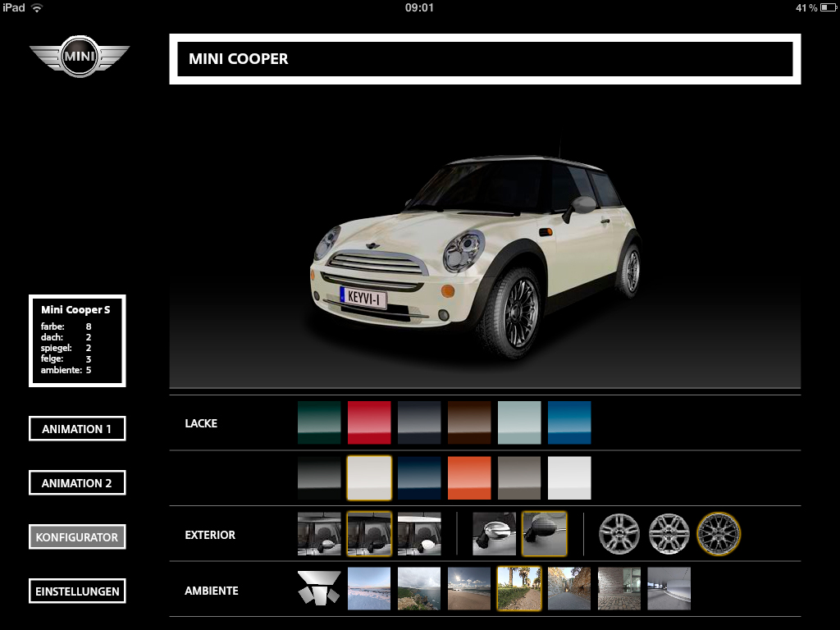Tap the MINI winged logo
Screen dimensions: 840x630
point(80,56)
